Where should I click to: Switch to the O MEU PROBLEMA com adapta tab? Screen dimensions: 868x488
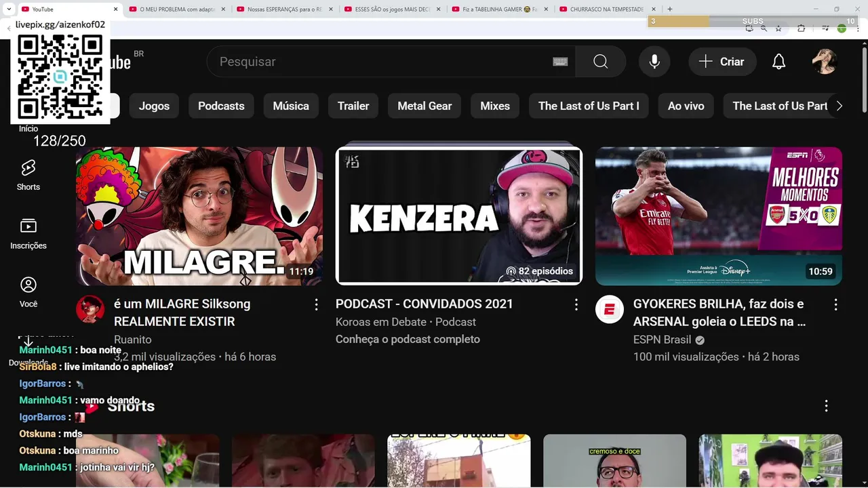click(176, 9)
